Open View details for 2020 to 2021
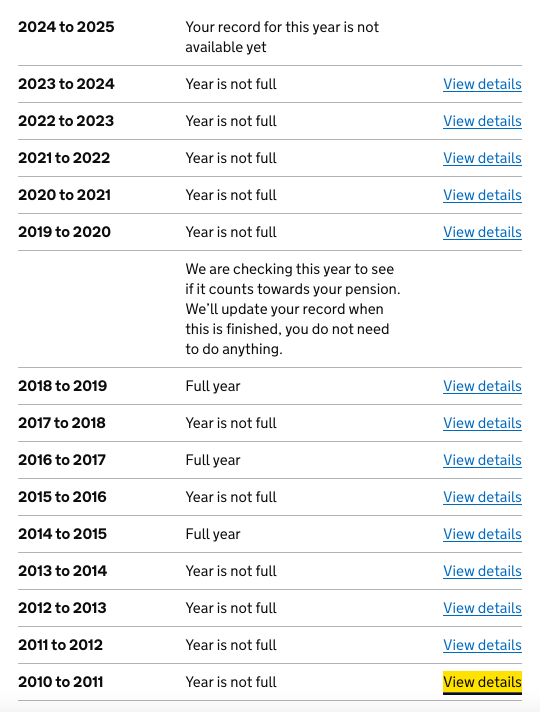This screenshot has width=540, height=712. [x=482, y=195]
